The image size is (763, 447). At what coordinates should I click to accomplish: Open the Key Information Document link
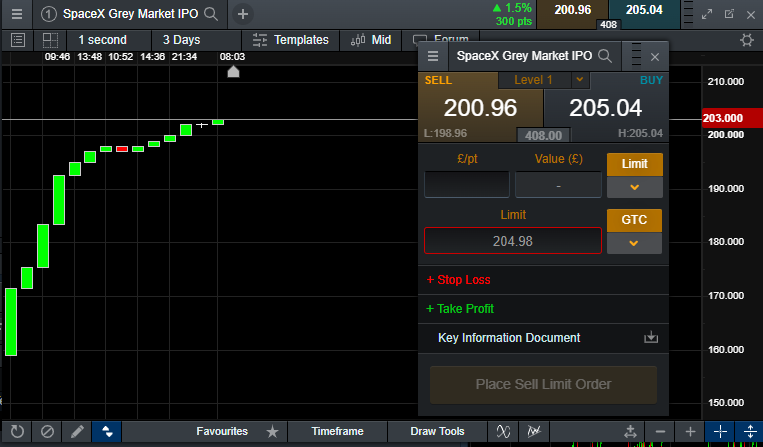click(509, 338)
